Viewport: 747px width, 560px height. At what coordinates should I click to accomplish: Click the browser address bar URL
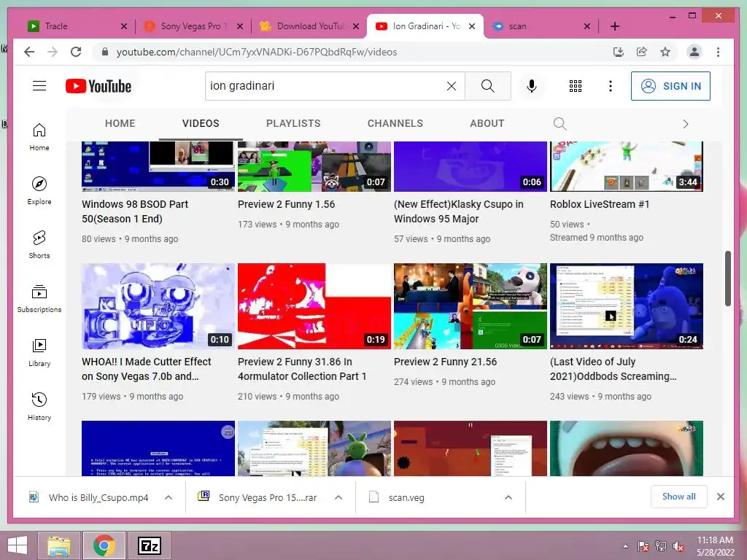(256, 52)
